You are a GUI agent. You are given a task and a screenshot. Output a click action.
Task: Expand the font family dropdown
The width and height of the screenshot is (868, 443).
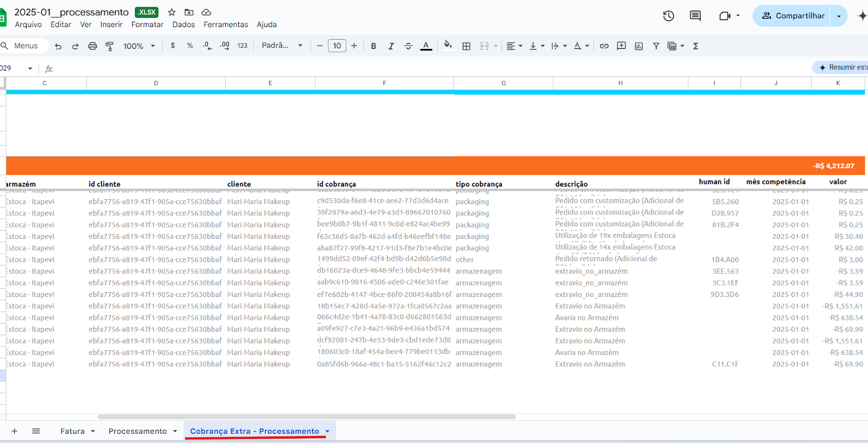click(282, 46)
